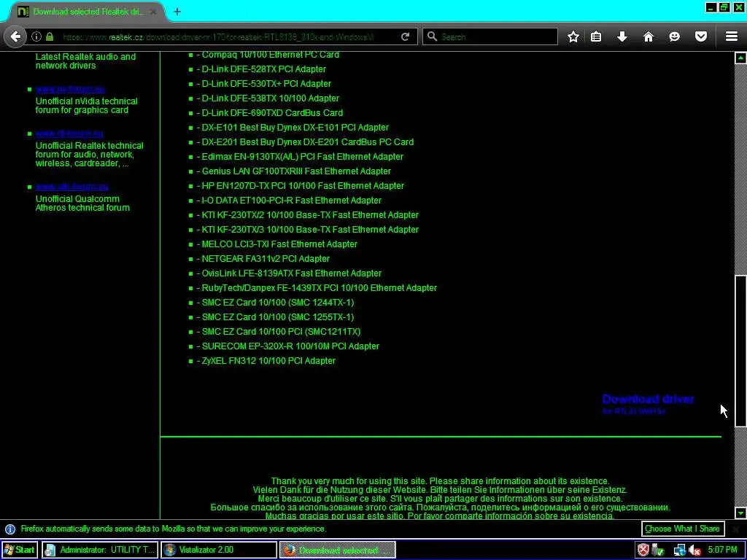The width and height of the screenshot is (747, 560).
Task: Click the muted volume tray icon
Action: (x=694, y=550)
